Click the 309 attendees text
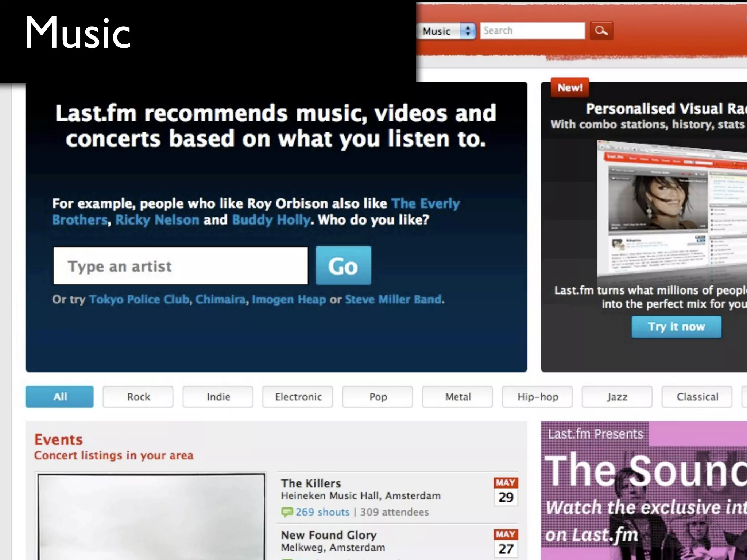 (394, 512)
